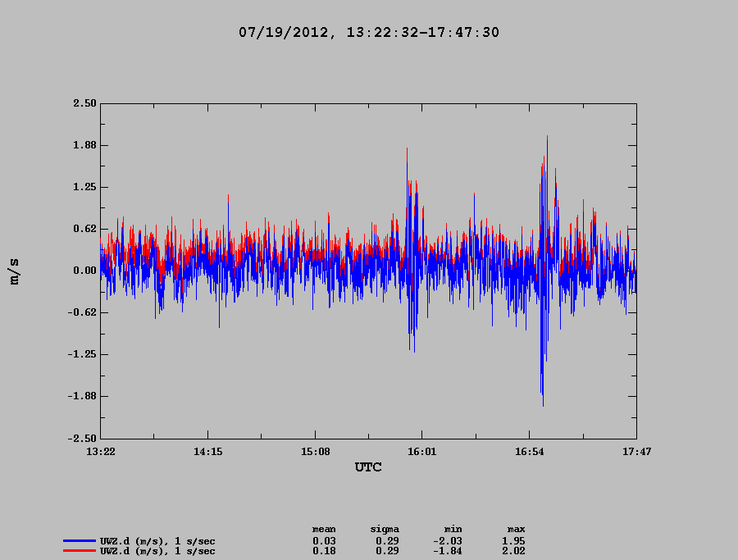The width and height of the screenshot is (738, 560).
Task: Click the 13:22 time axis label
Action: coord(101,452)
